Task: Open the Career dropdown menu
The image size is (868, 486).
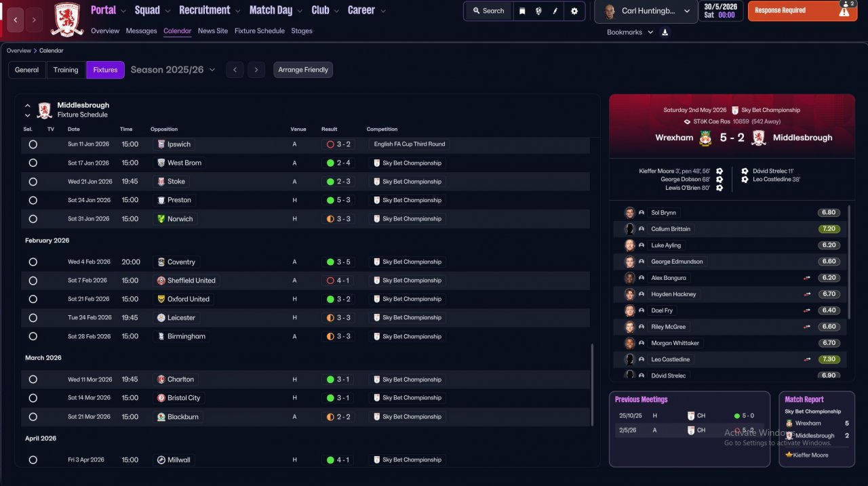Action: click(x=367, y=10)
